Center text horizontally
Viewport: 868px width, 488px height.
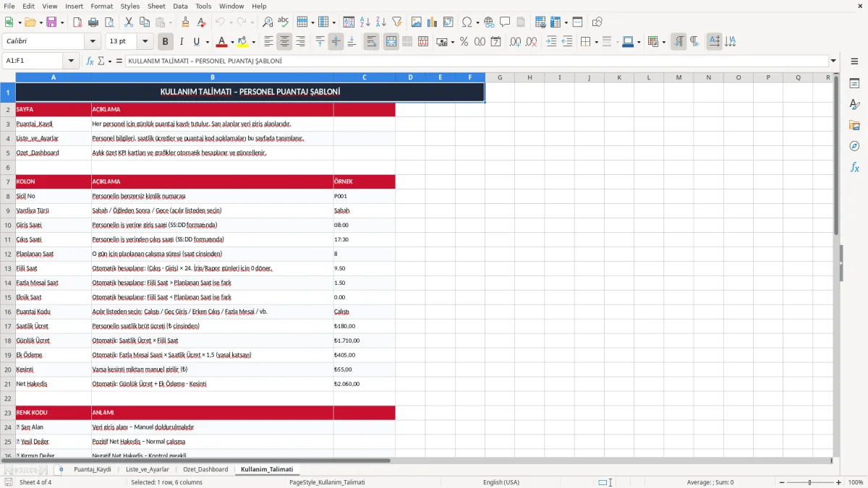pos(284,42)
